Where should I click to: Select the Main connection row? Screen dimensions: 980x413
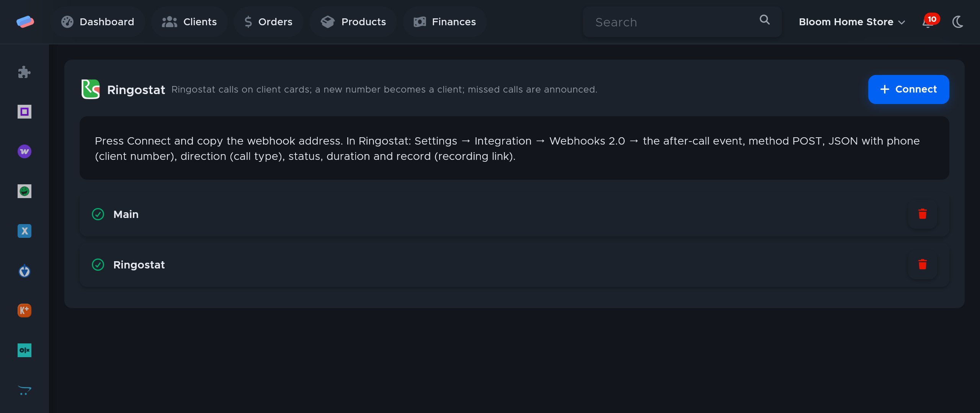tap(514, 214)
